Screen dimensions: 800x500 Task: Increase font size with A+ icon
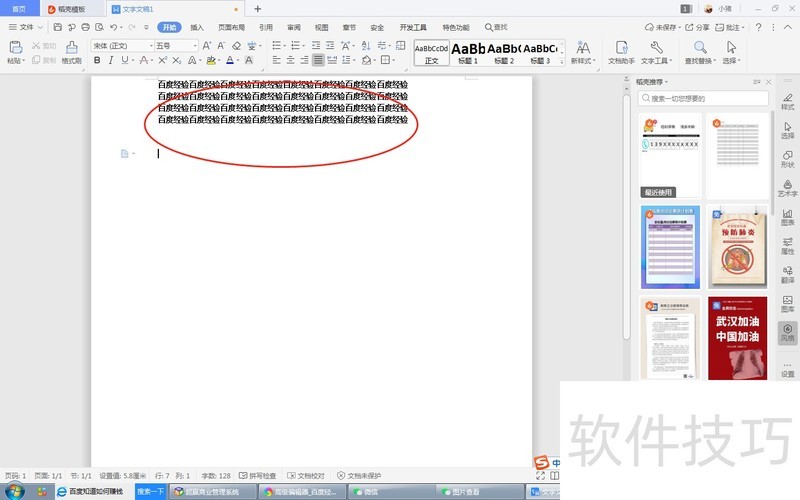[x=207, y=45]
